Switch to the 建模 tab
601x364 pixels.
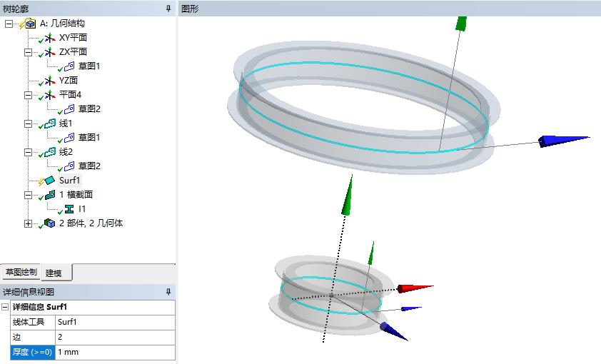point(54,273)
